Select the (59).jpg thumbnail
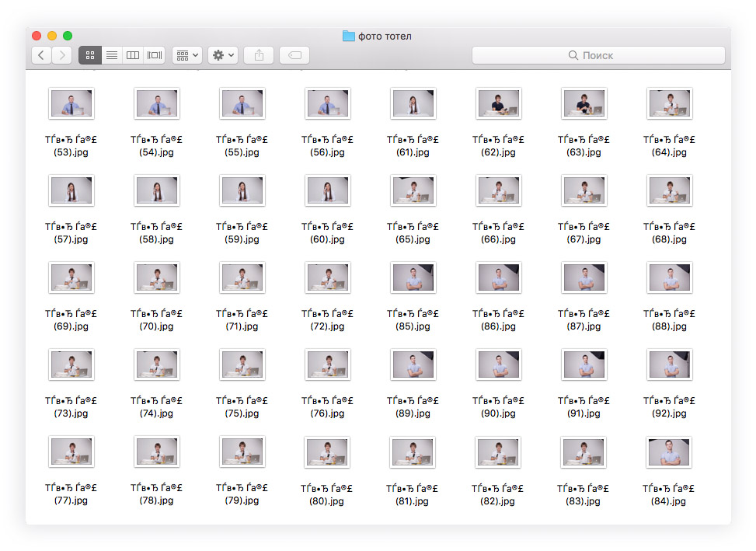The image size is (756, 551). (242, 190)
